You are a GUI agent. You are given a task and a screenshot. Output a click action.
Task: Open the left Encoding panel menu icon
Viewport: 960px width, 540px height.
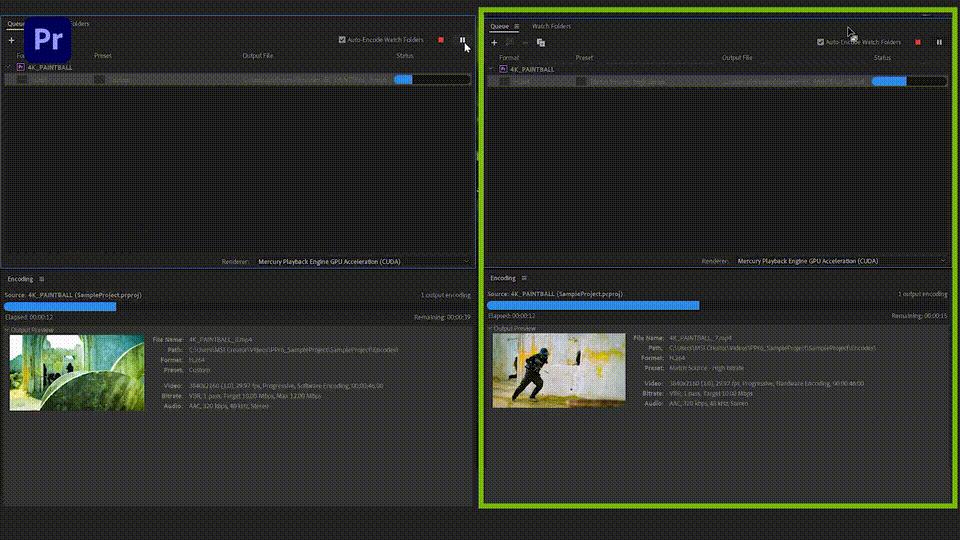click(42, 279)
